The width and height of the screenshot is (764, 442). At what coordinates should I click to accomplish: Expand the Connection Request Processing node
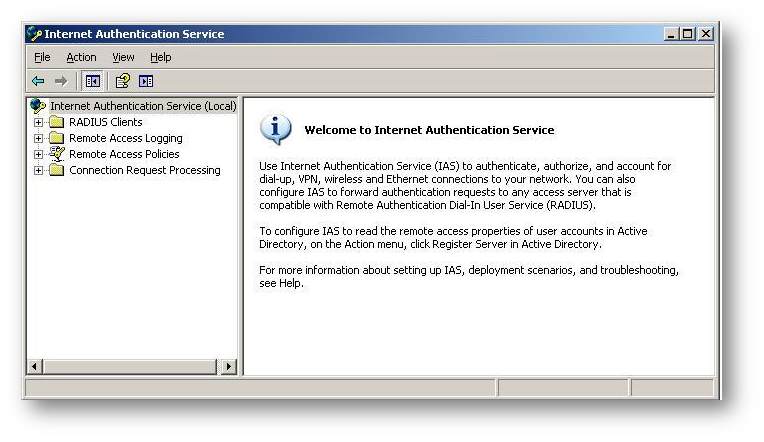click(x=39, y=170)
